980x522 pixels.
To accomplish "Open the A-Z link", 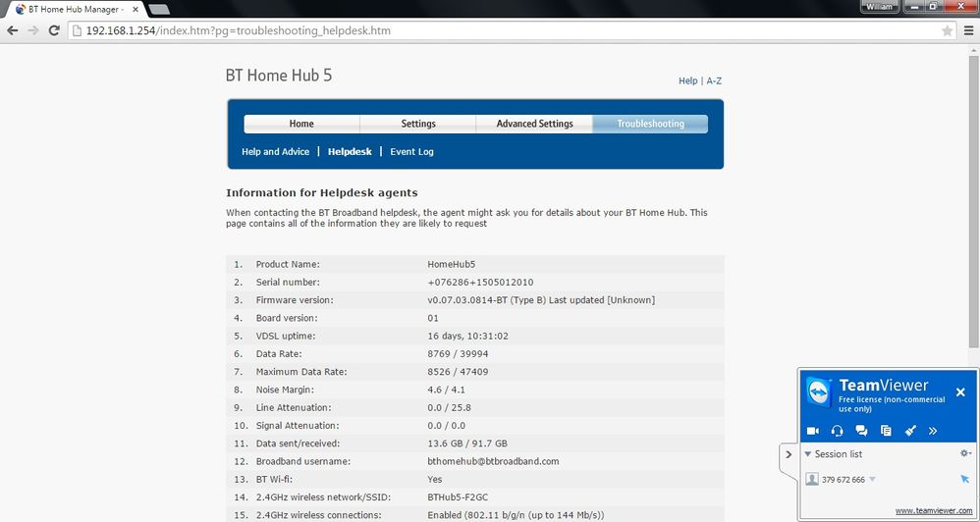I will click(x=714, y=80).
